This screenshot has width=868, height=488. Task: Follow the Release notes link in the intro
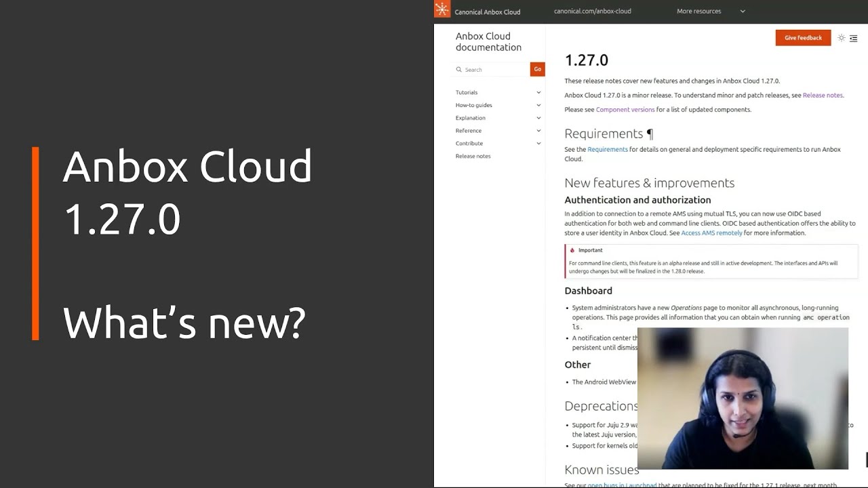click(x=823, y=96)
